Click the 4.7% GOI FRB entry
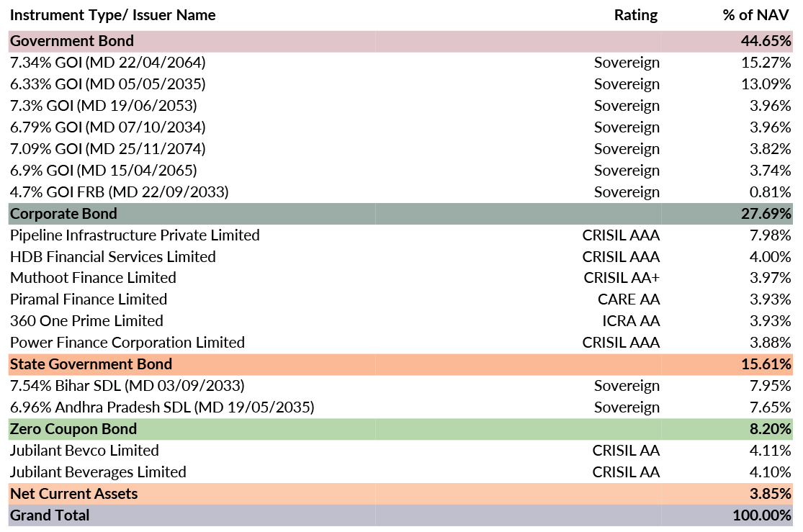 point(119,192)
